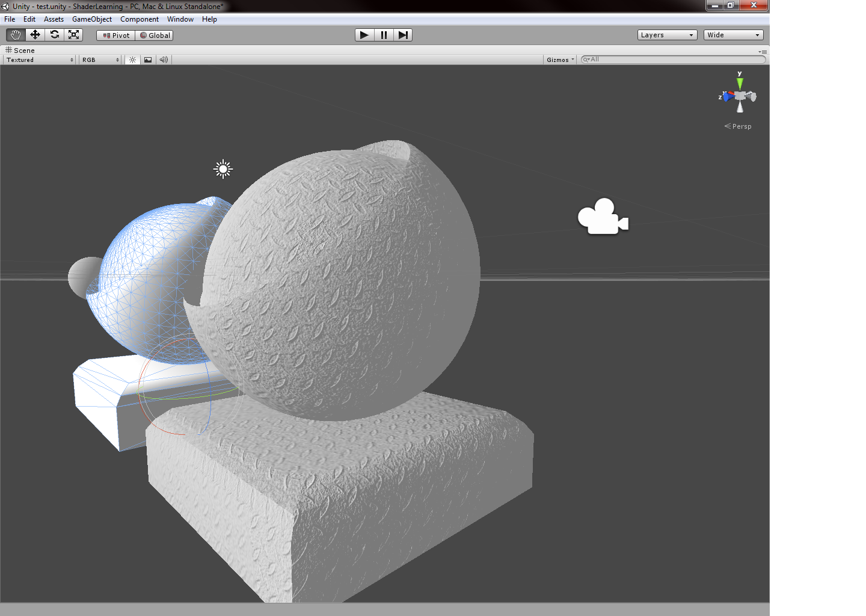Open the Wide layout dropdown

click(733, 35)
